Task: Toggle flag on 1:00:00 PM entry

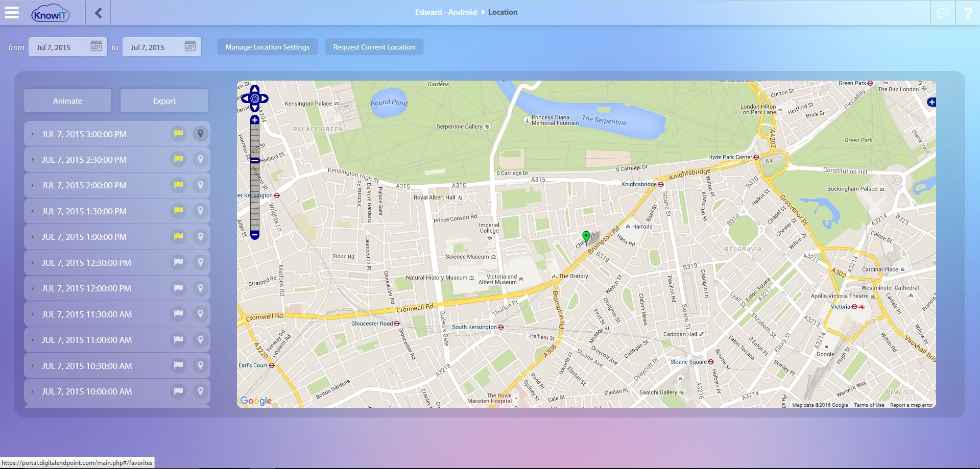Action: point(178,236)
